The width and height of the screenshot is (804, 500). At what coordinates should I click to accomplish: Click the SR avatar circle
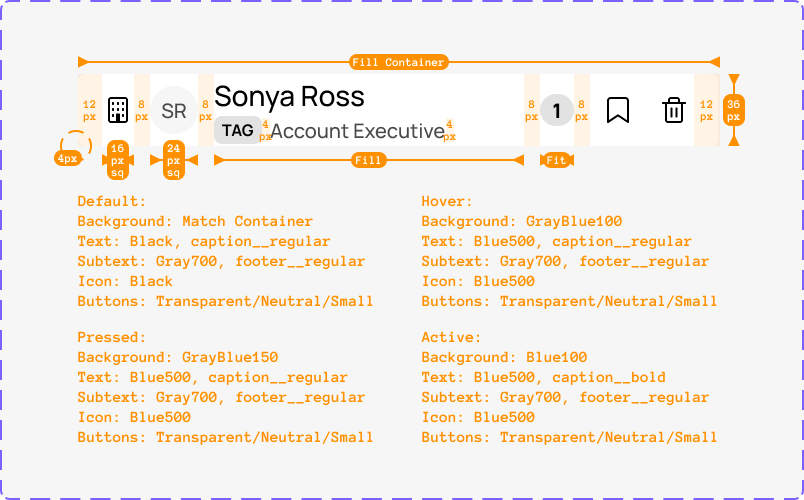point(174,110)
